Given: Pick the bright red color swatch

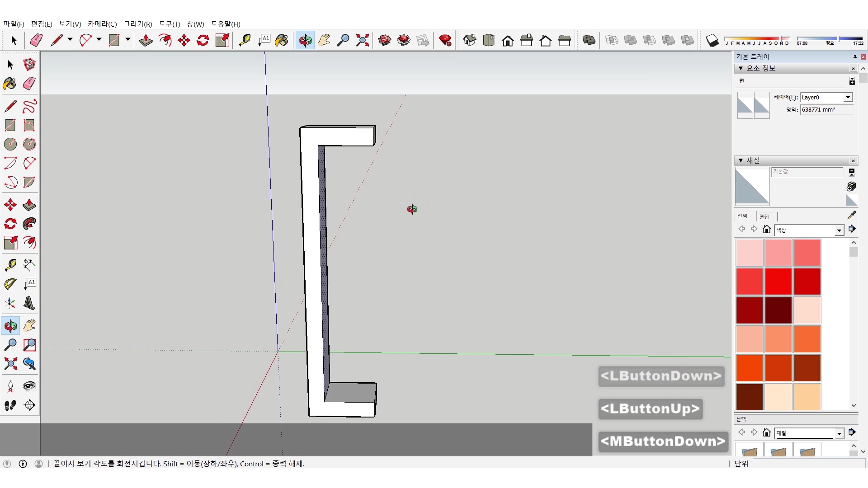Looking at the screenshot, I should tap(778, 281).
